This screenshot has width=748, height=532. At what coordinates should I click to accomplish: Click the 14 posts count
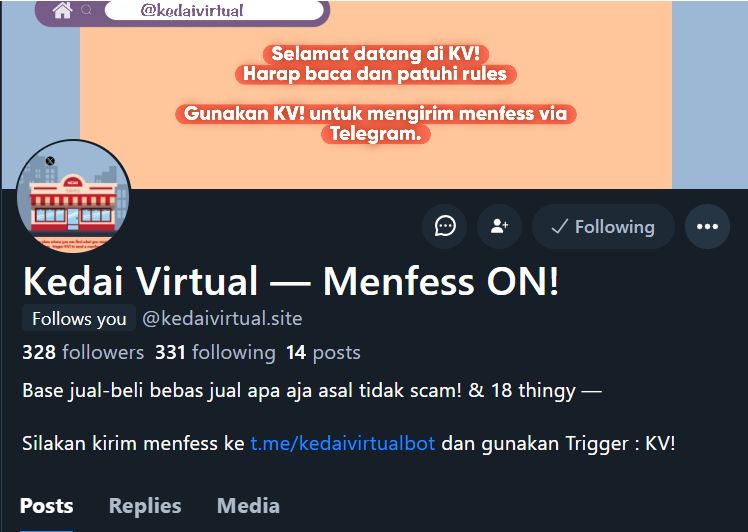pos(323,352)
